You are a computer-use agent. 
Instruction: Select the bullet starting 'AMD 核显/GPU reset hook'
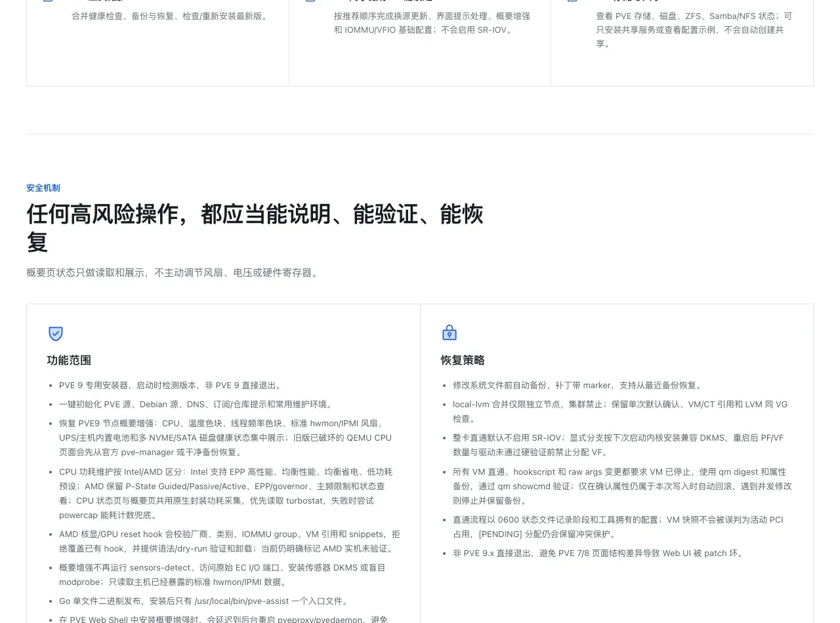tap(229, 542)
